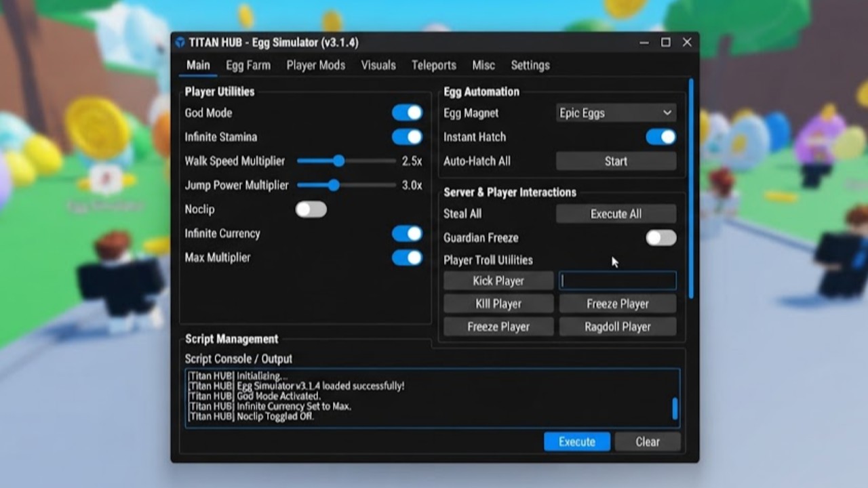This screenshot has height=488, width=868.
Task: Click Freeze Player beside Ragdoll Player
Action: (498, 327)
